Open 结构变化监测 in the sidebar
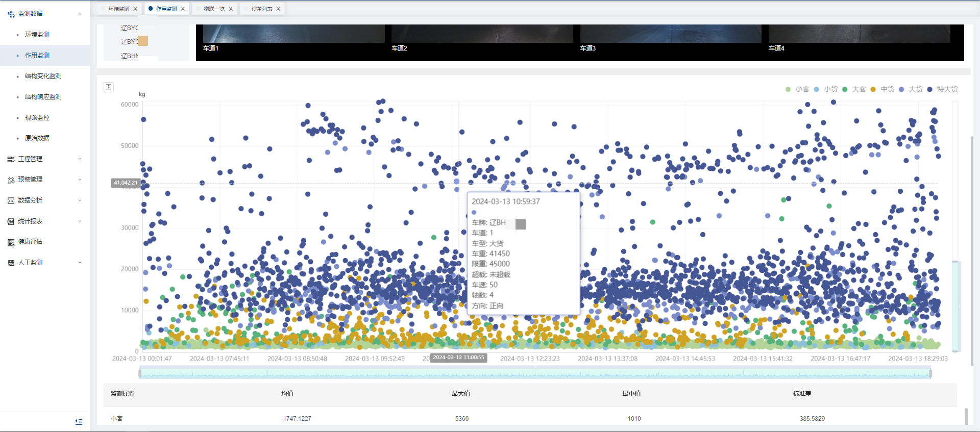 click(x=43, y=76)
